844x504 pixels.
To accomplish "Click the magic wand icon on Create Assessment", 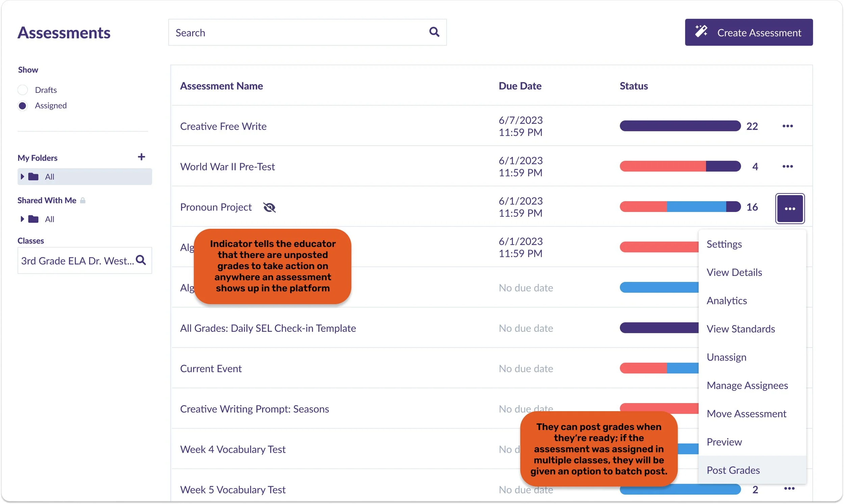I will [701, 32].
